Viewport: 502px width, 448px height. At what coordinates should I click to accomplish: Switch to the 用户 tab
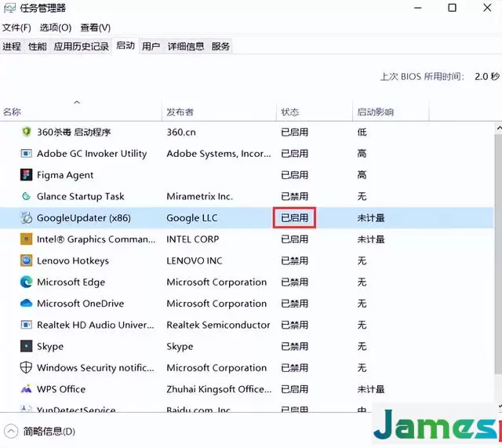(x=151, y=46)
